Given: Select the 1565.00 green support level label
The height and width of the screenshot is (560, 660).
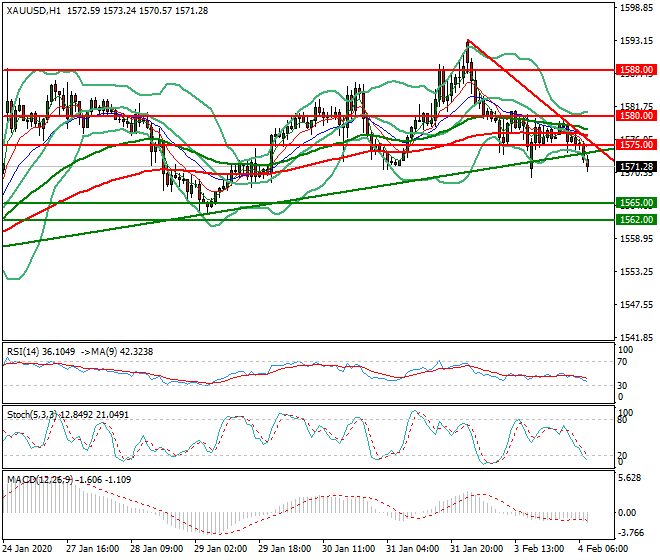Looking at the screenshot, I should pyautogui.click(x=636, y=203).
